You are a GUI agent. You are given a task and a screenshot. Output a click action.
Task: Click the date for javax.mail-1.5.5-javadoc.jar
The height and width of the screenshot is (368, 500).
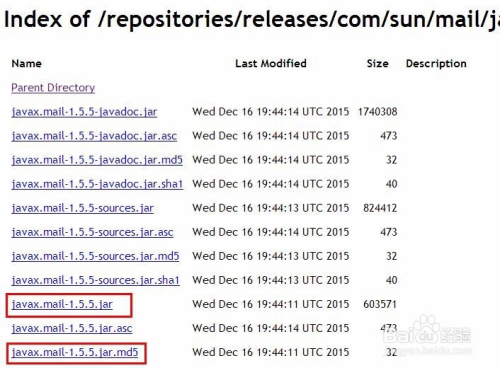tap(271, 112)
